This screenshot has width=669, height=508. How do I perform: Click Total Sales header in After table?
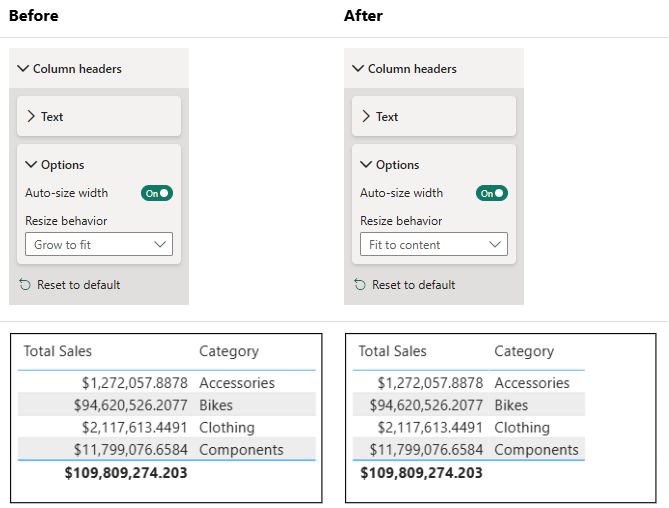(x=393, y=351)
